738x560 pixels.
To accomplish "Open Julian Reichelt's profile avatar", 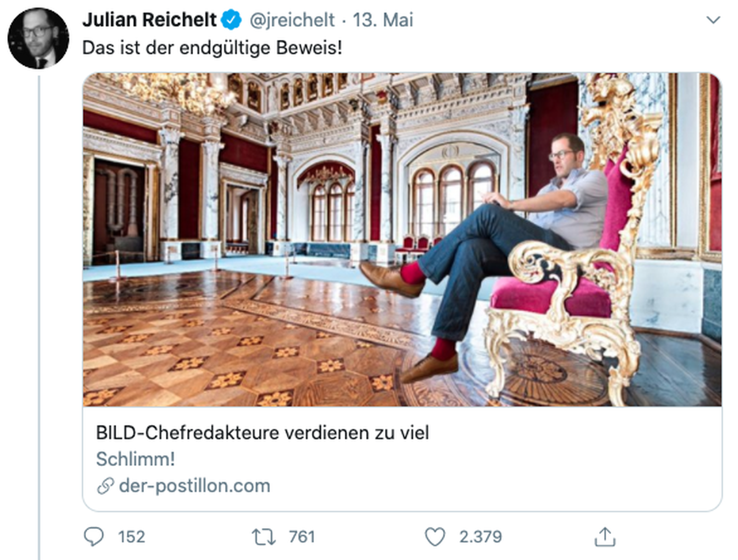I will point(38,38).
